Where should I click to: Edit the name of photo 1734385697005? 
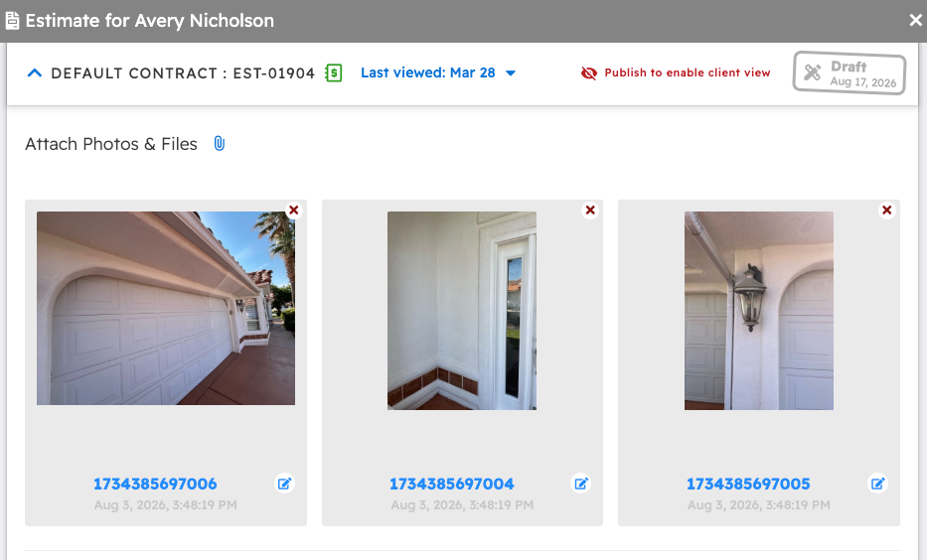click(x=878, y=484)
